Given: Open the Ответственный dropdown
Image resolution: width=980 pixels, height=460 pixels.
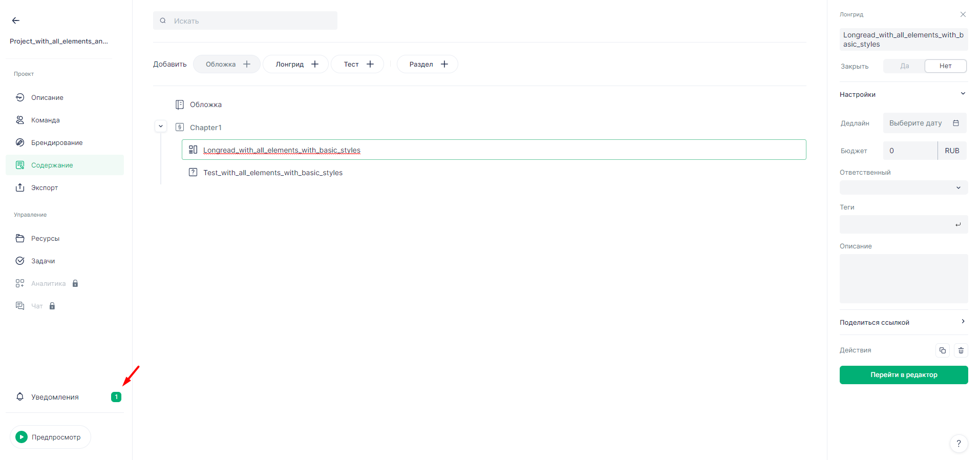Looking at the screenshot, I should [903, 187].
